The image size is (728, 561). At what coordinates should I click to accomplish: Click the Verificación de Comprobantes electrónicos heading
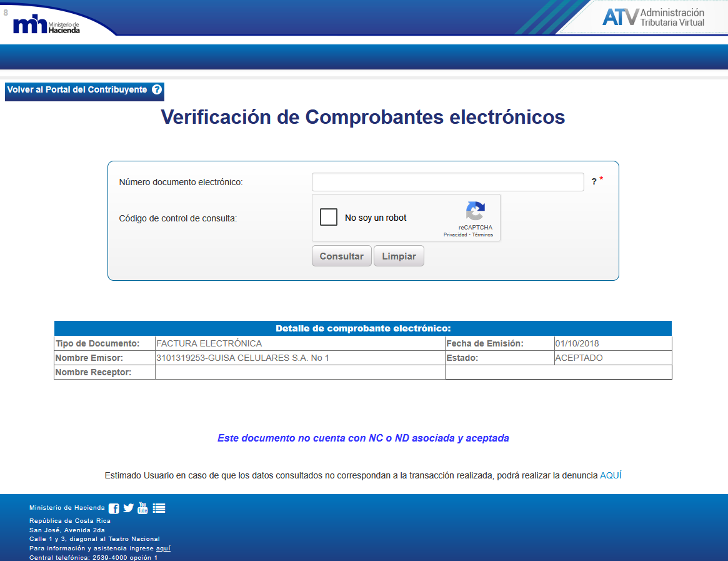click(x=363, y=117)
